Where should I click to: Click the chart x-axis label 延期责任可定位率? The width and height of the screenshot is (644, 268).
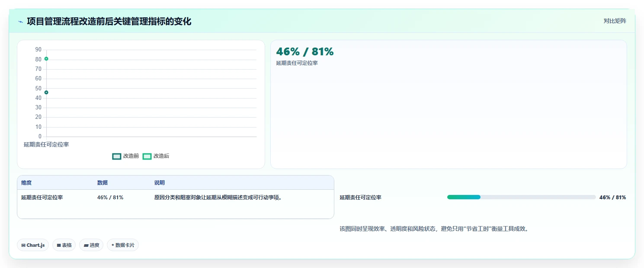(x=46, y=144)
